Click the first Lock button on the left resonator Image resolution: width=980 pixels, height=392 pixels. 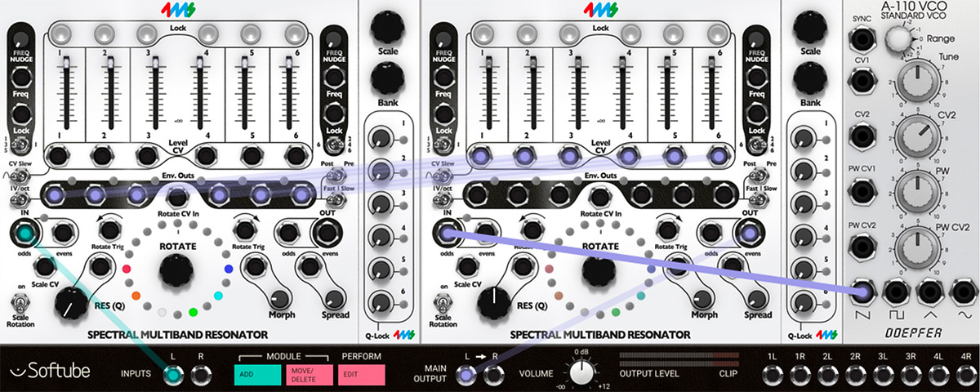61,33
